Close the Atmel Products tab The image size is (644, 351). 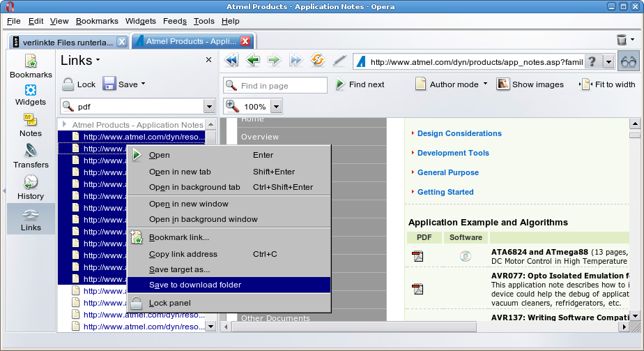[x=245, y=41]
